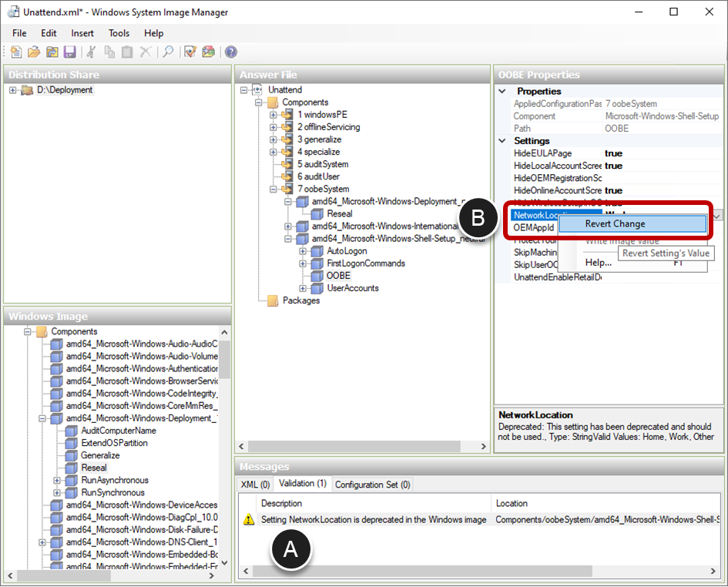Screen dimensions: 728x587
Task: Expand the D:\Deployment distribution share node
Action: [13, 90]
